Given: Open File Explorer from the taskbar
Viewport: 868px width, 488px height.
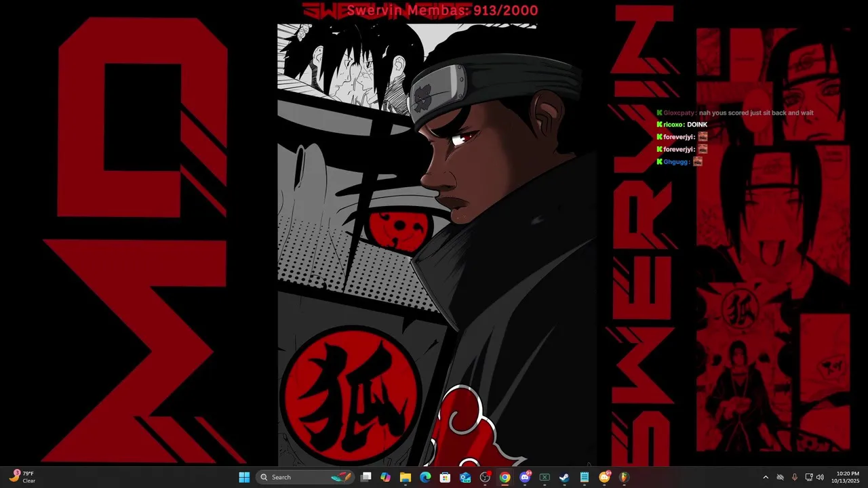Looking at the screenshot, I should tap(406, 477).
